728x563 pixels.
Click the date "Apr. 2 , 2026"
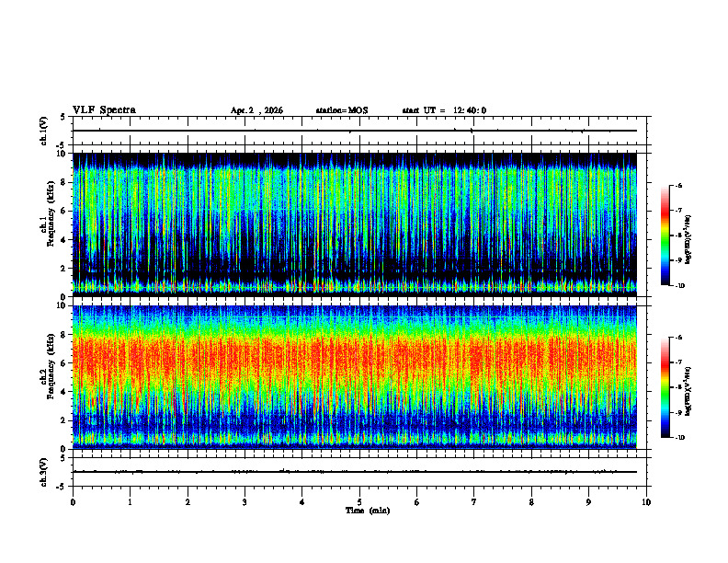[256, 110]
